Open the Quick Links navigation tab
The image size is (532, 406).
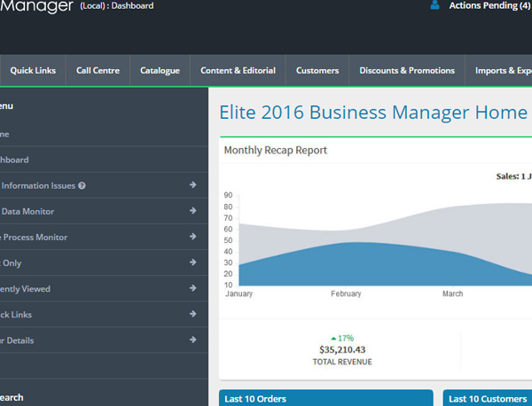[x=33, y=71]
